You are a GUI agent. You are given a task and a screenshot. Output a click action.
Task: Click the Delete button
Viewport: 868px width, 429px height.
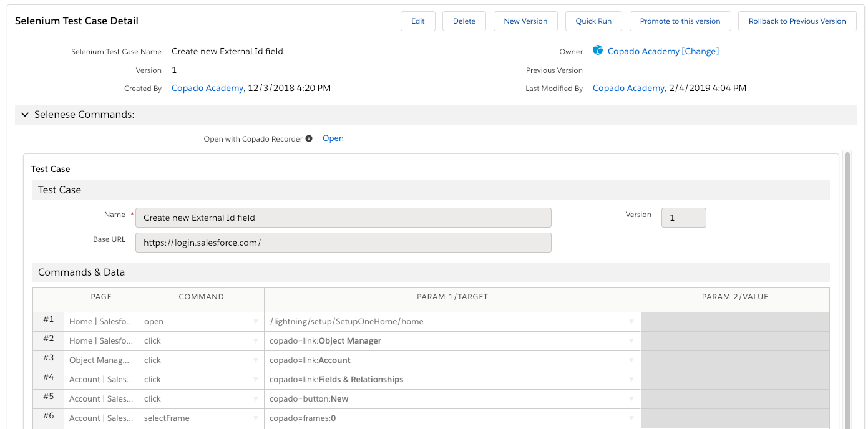464,21
